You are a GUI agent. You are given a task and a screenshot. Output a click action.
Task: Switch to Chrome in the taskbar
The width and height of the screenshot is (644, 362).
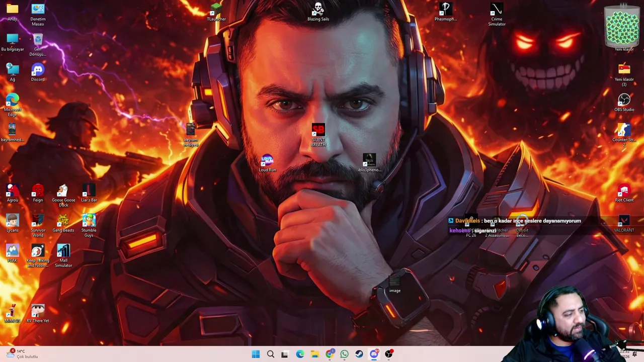pyautogui.click(x=330, y=354)
